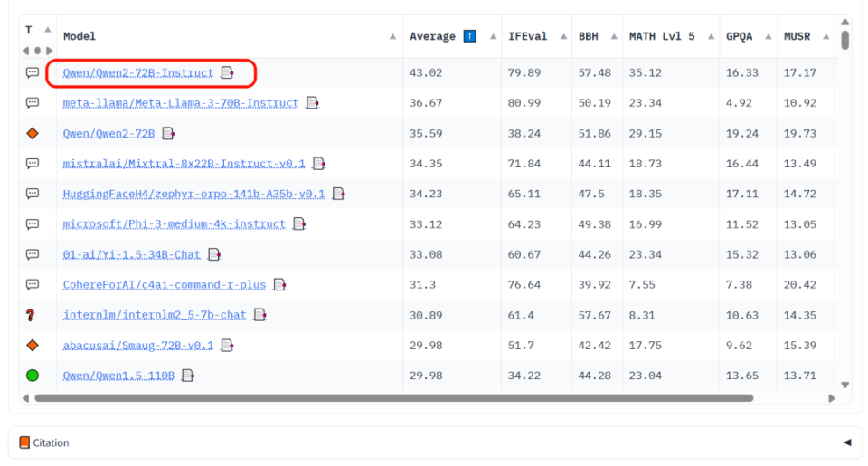Click the Average value 43.02
The height and width of the screenshot is (466, 868).
point(426,72)
